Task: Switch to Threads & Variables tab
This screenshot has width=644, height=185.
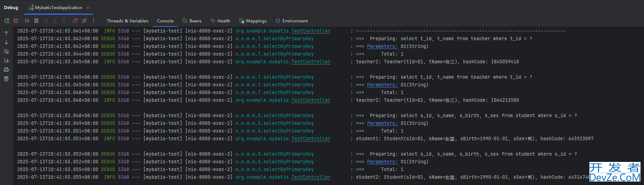Action: pyautogui.click(x=127, y=21)
